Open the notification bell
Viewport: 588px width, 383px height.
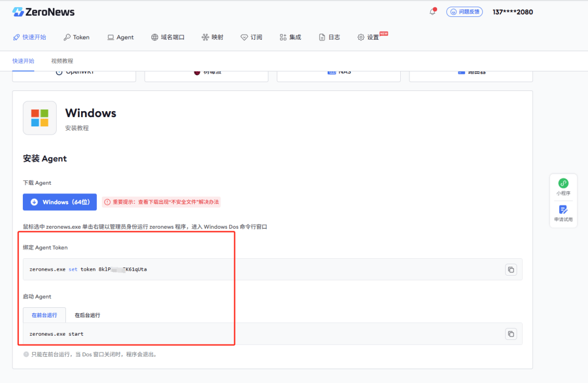point(433,11)
